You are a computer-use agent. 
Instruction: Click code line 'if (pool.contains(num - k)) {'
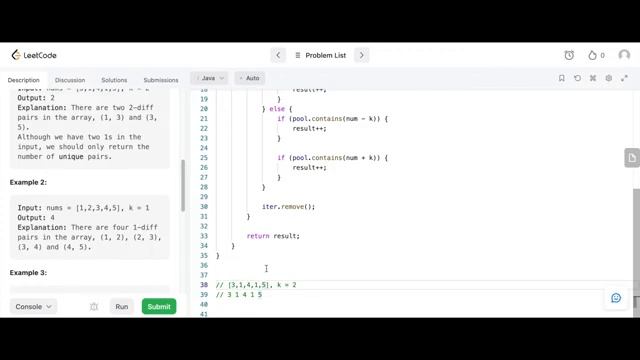[x=332, y=119]
